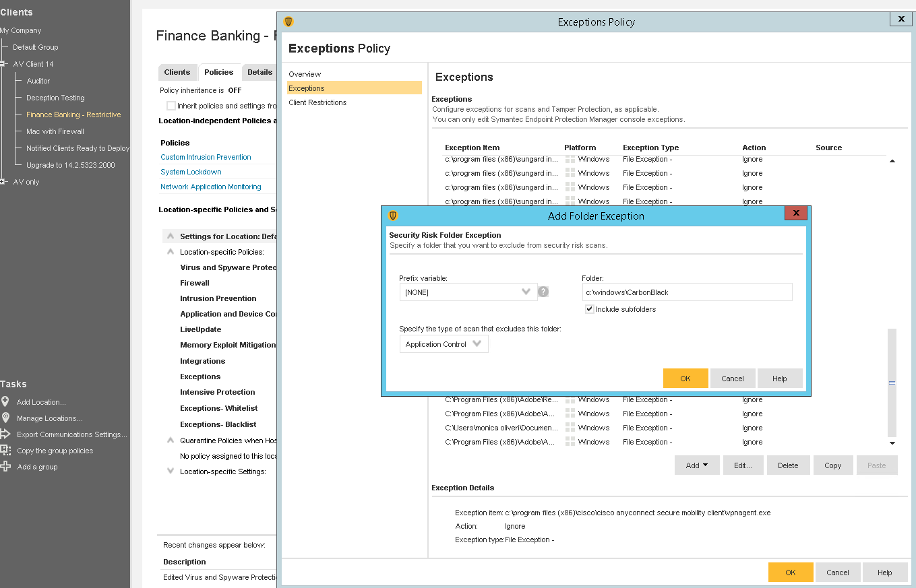Click the Integrations policy row

click(203, 361)
